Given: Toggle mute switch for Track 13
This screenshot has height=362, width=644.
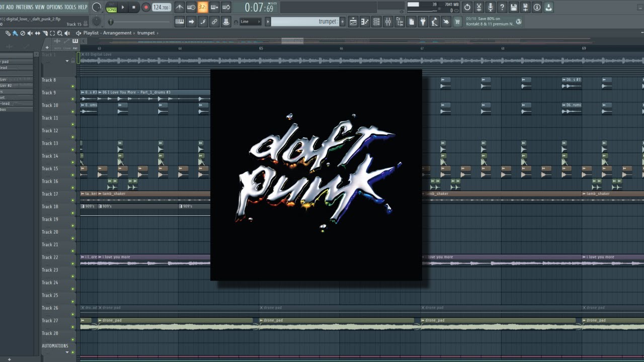Looking at the screenshot, I should [x=73, y=149].
